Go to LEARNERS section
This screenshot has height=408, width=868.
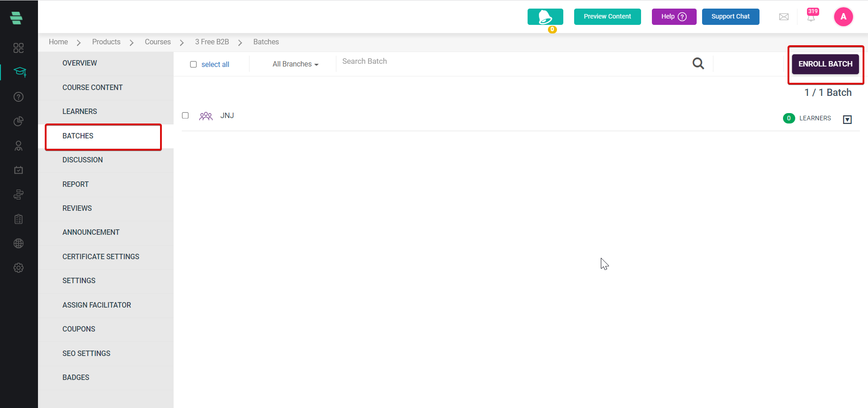[x=106, y=111]
